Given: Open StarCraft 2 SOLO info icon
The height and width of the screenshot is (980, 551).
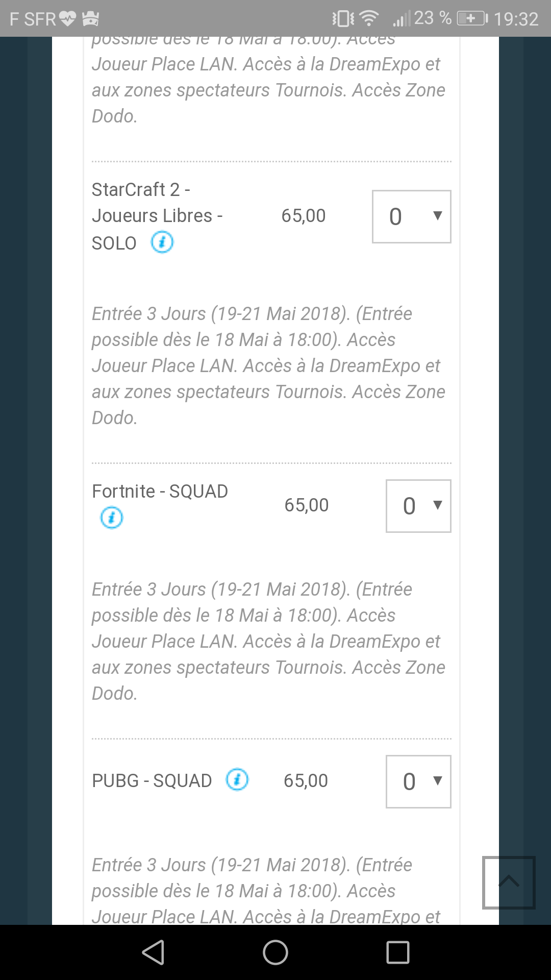Looking at the screenshot, I should coord(162,242).
